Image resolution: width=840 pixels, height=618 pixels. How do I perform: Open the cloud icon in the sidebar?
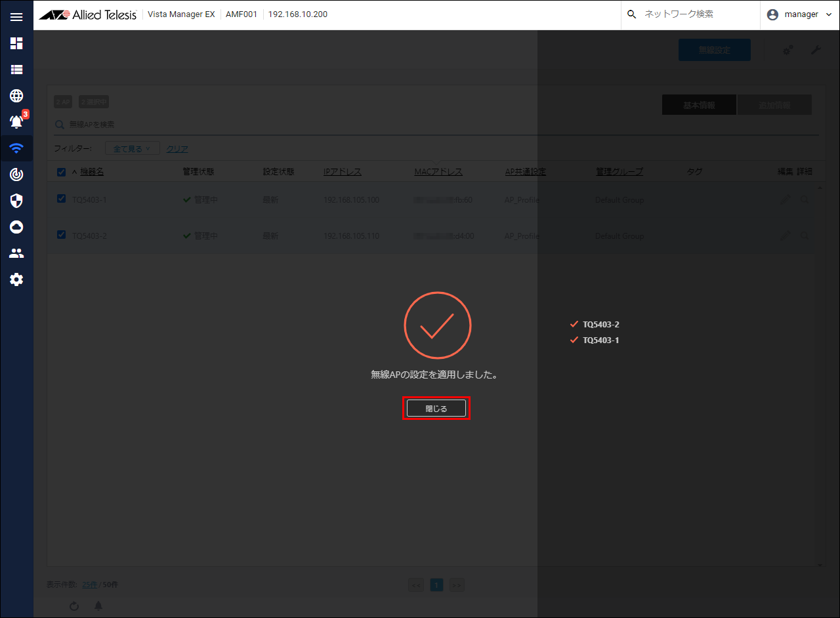pos(16,227)
